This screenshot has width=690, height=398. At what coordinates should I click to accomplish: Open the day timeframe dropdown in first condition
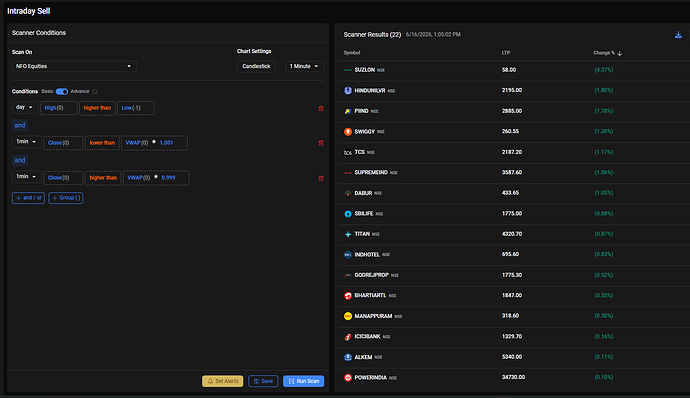25,107
